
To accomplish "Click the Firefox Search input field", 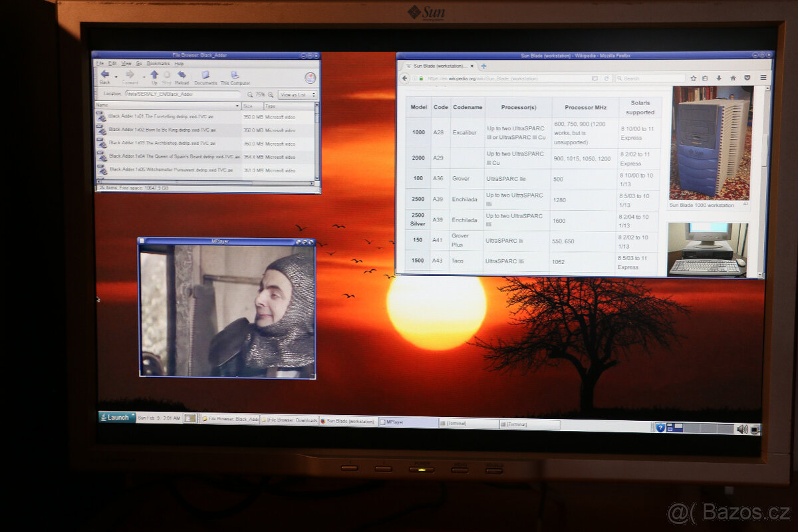I will pyautogui.click(x=648, y=78).
